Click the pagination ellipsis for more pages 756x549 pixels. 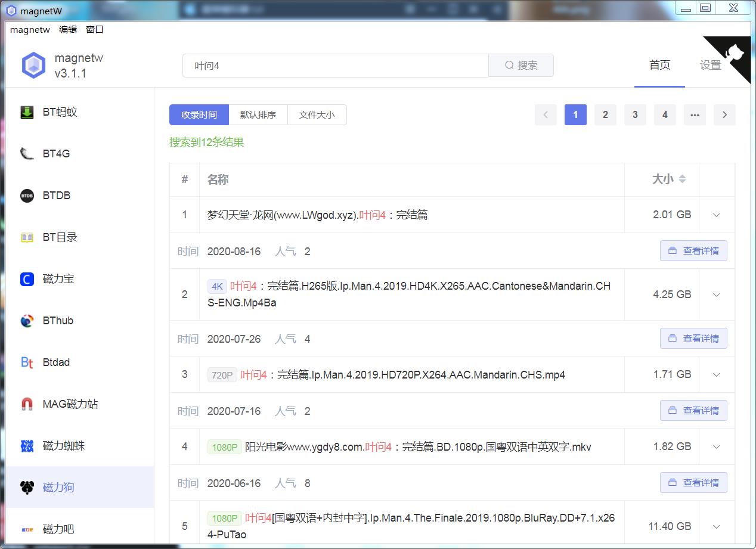point(695,115)
